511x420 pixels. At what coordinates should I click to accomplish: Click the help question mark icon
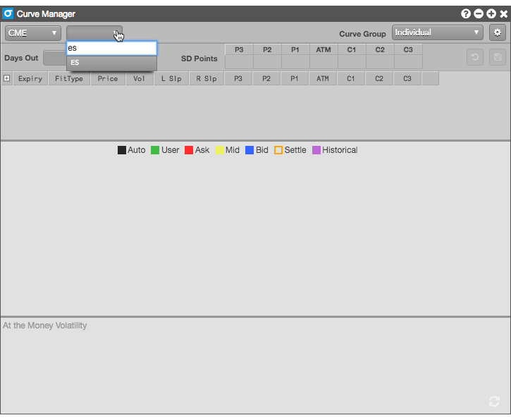pyautogui.click(x=466, y=14)
